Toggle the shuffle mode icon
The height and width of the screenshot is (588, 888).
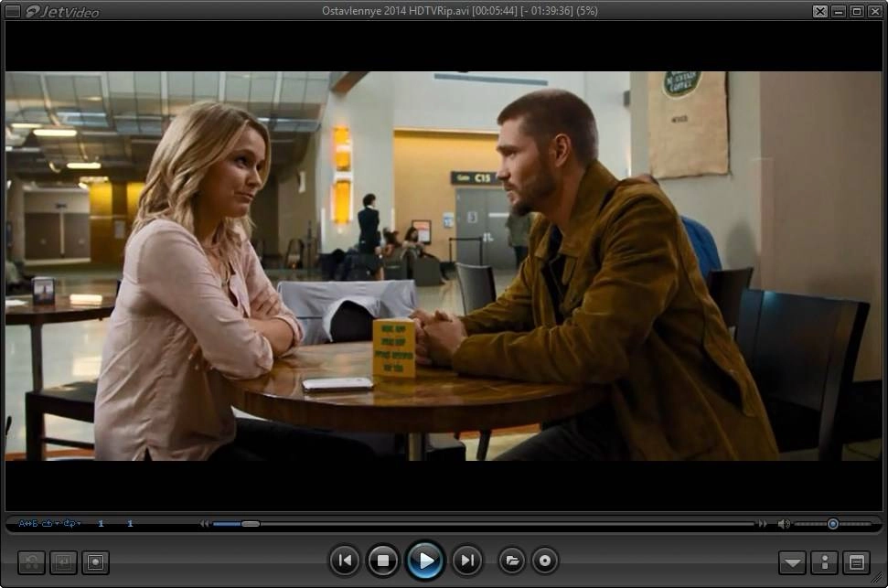70,523
